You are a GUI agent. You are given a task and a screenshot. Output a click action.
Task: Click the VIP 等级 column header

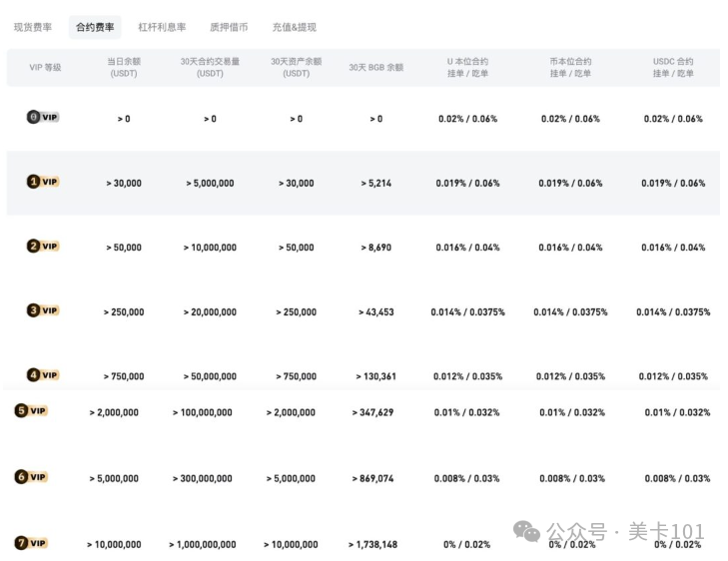coord(45,67)
